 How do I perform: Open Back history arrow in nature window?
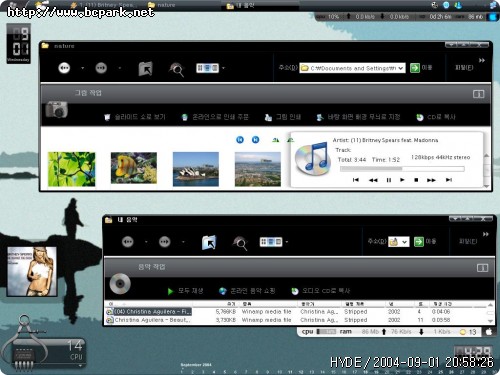tap(82, 68)
